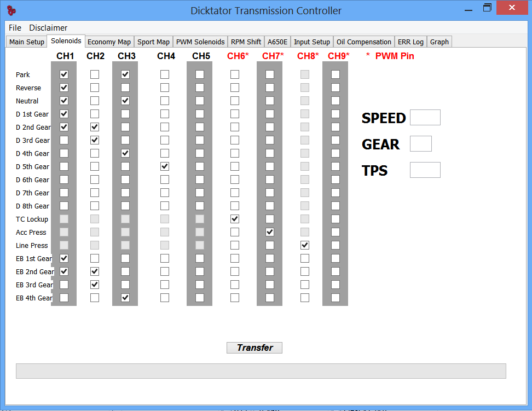Check CH4 for Reverse
The width and height of the screenshot is (532, 411).
(165, 88)
